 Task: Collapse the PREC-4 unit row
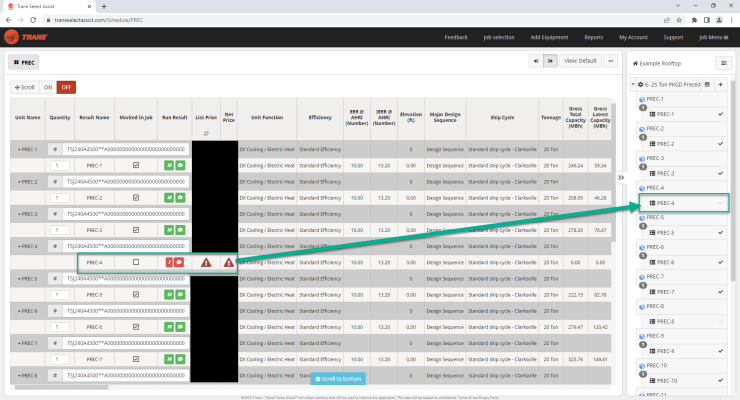point(19,246)
